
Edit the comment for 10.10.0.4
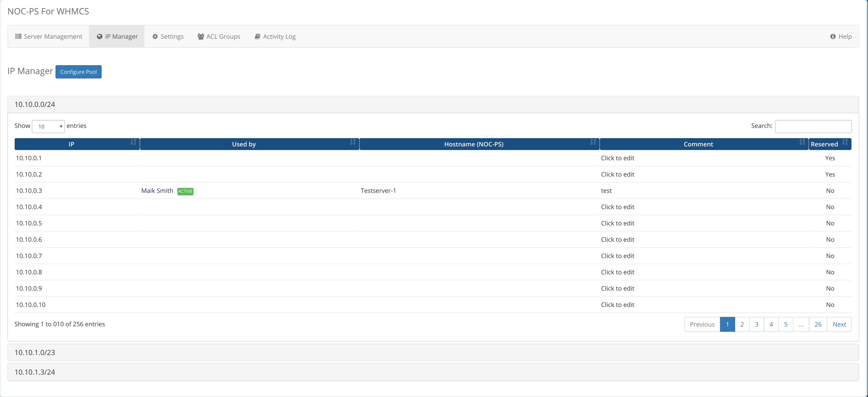coord(618,207)
